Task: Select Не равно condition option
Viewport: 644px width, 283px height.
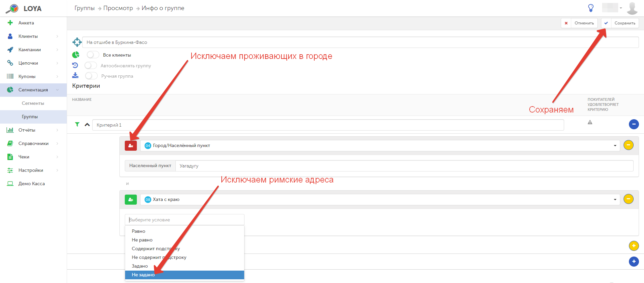Action: click(184, 240)
